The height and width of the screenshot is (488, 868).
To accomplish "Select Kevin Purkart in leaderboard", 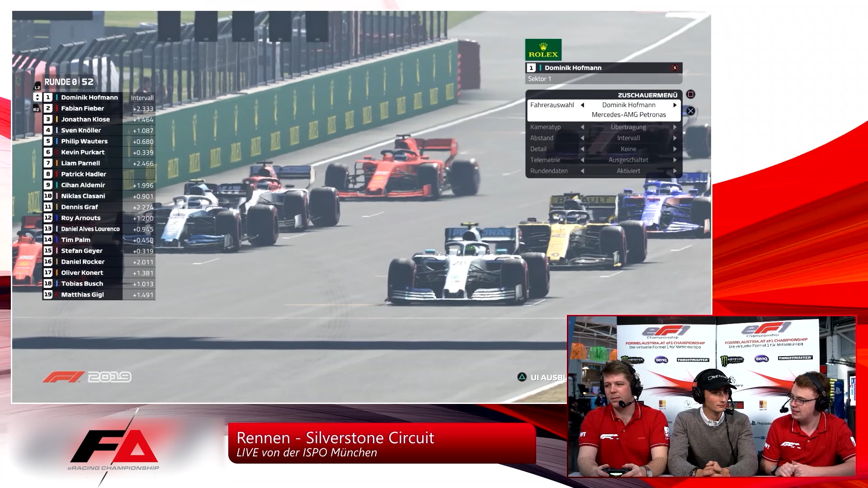I will (x=99, y=152).
